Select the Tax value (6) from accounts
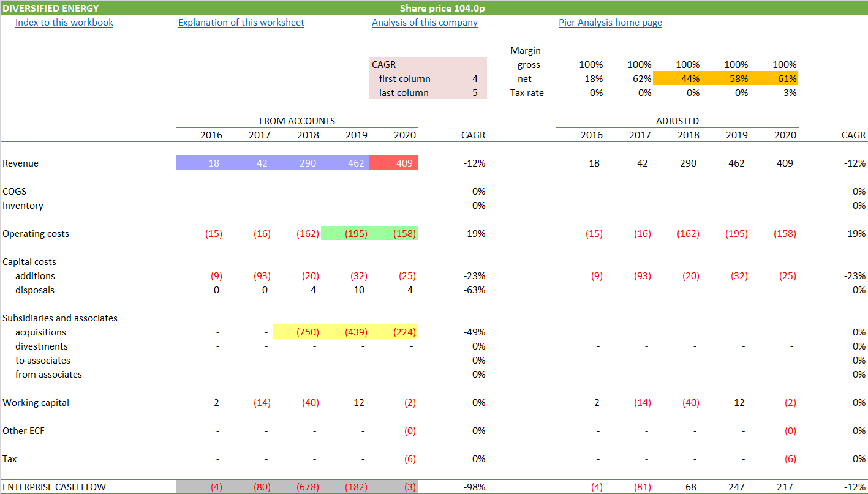868x494 pixels. click(x=410, y=459)
